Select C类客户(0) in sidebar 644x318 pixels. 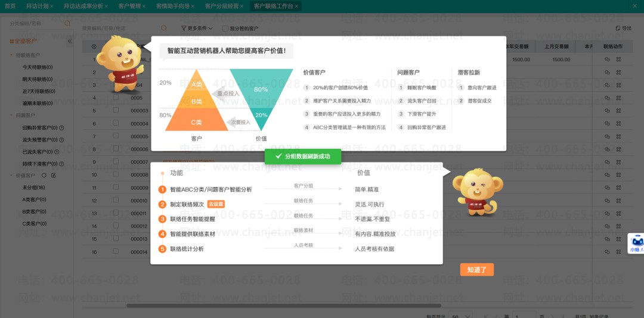34,224
